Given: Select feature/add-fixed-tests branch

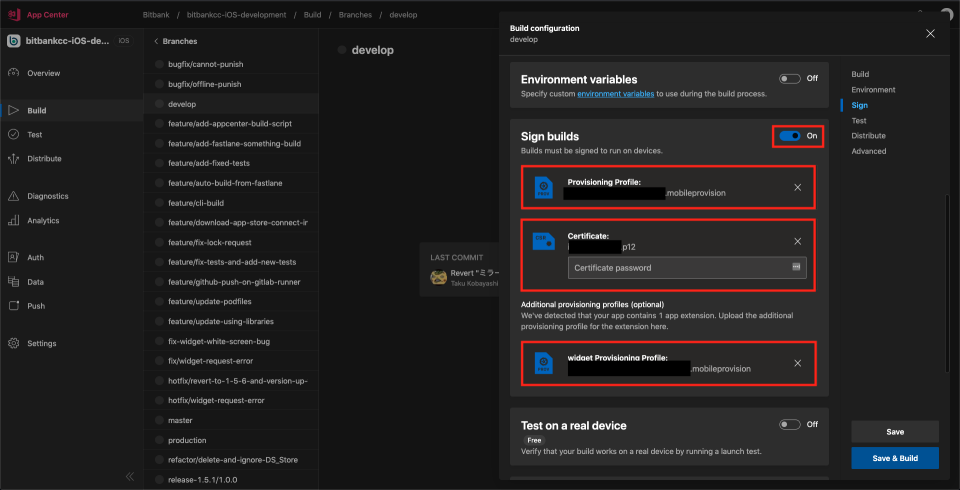Looking at the screenshot, I should tap(231, 164).
